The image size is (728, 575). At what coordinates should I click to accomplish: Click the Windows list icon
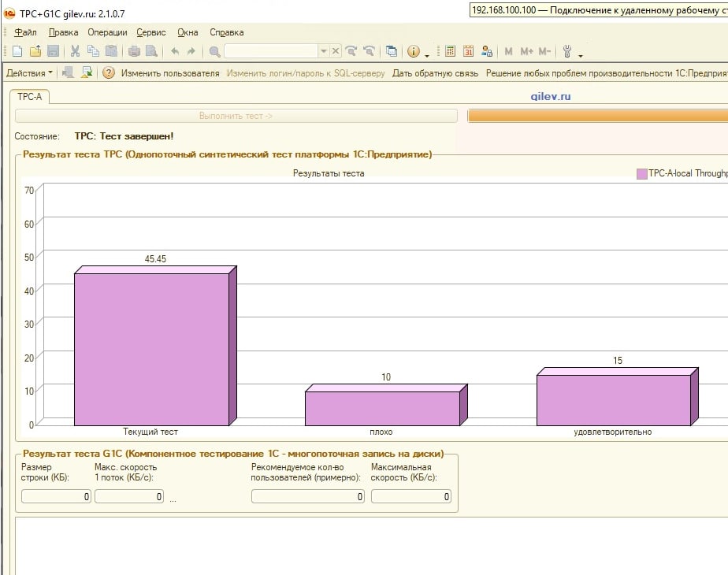392,51
